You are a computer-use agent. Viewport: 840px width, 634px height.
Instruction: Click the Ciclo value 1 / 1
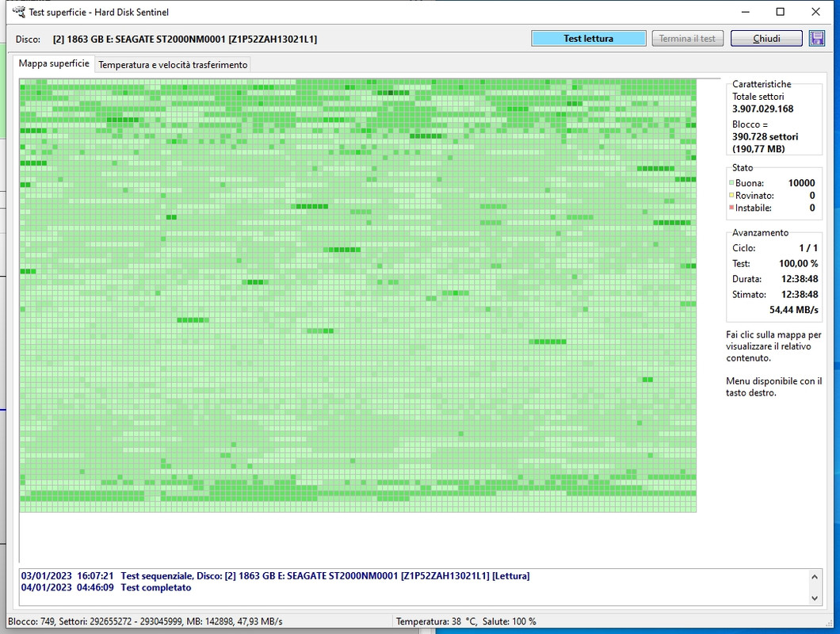click(x=808, y=248)
